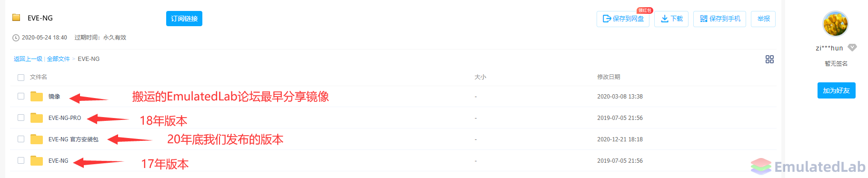Switch to grid view icon
Screen dimensions: 868x178
pyautogui.click(x=769, y=59)
